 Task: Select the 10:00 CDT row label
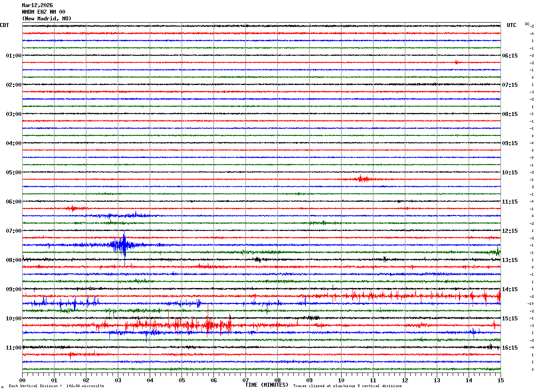pos(14,319)
